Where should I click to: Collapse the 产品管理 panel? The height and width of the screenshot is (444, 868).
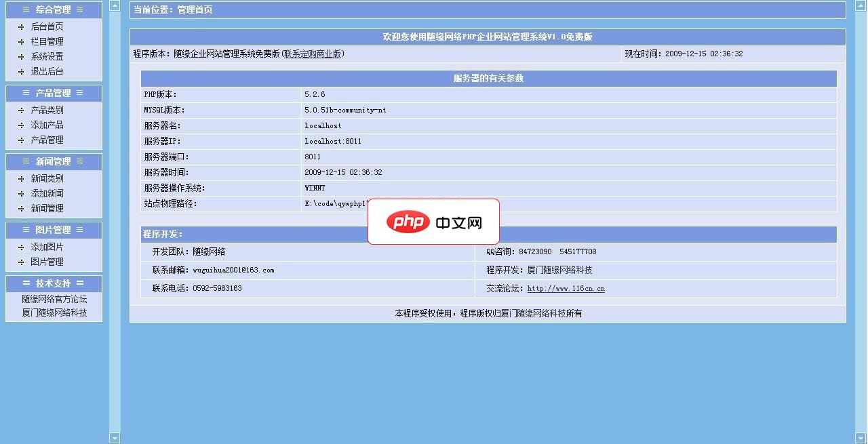point(54,93)
